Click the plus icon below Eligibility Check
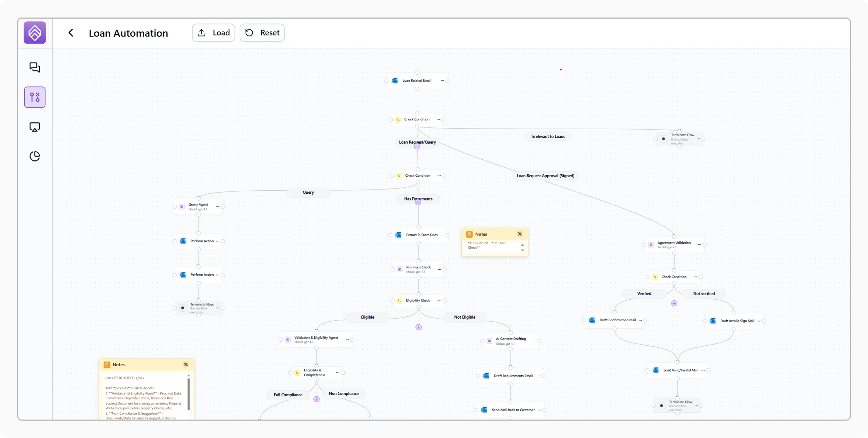The image size is (868, 438). click(x=419, y=327)
